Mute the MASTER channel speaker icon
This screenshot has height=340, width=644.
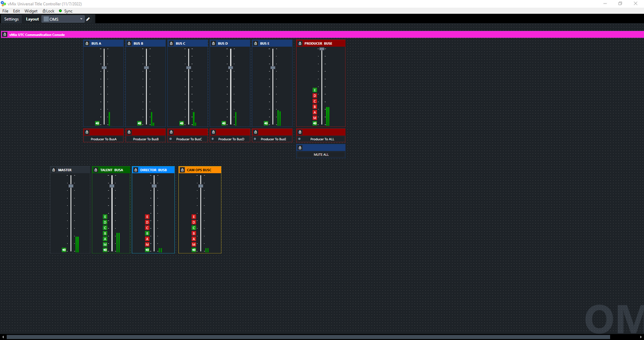64,249
